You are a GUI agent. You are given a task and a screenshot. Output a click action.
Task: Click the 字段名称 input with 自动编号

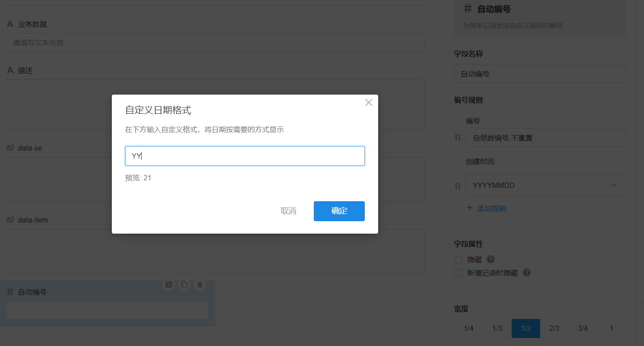tap(540, 74)
